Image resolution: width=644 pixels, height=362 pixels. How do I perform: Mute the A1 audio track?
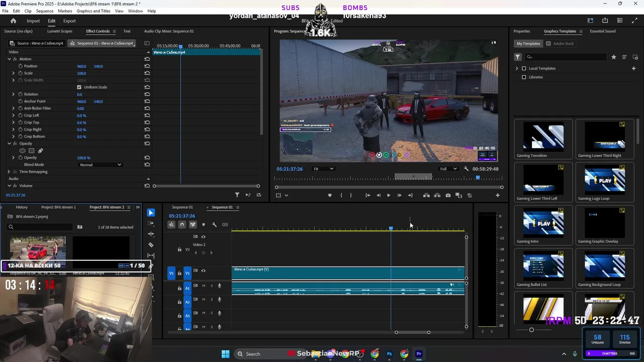click(x=203, y=286)
